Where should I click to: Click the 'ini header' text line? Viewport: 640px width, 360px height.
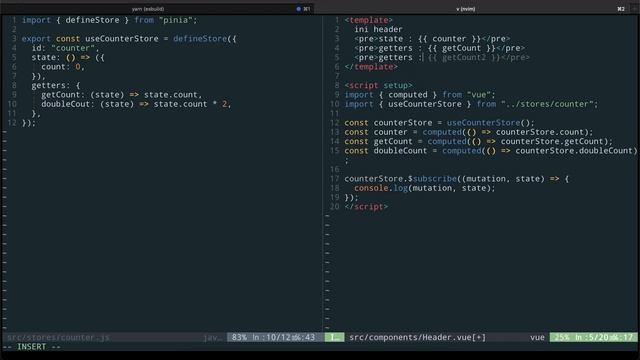pyautogui.click(x=378, y=29)
